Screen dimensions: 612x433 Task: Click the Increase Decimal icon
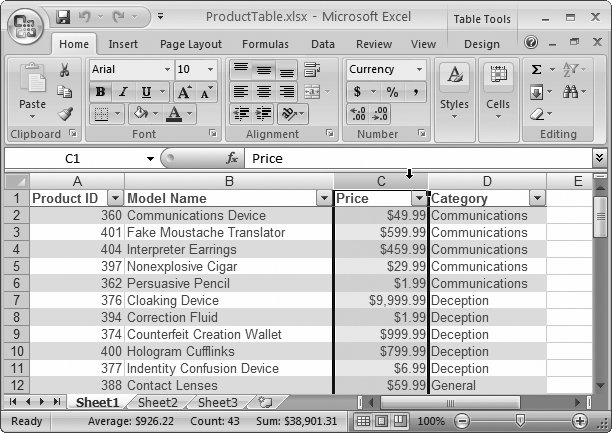358,115
